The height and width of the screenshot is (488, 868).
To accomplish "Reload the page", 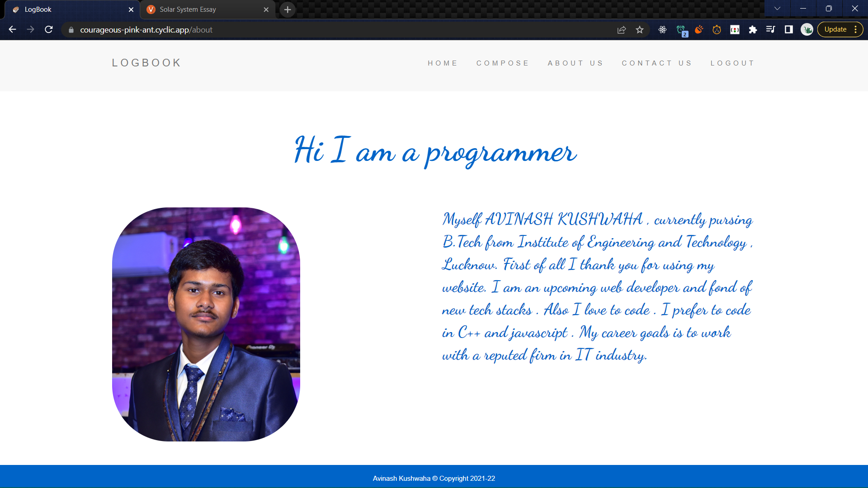I will (48, 29).
